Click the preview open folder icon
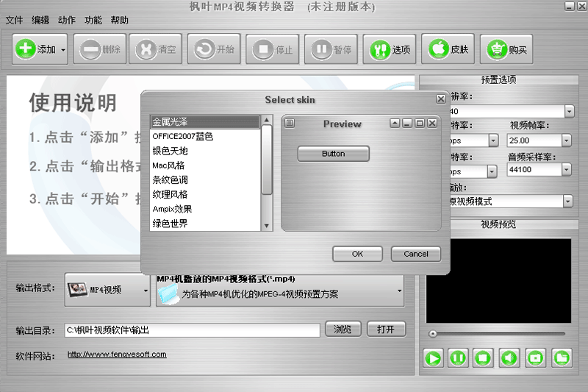The width and height of the screenshot is (588, 392). click(562, 358)
